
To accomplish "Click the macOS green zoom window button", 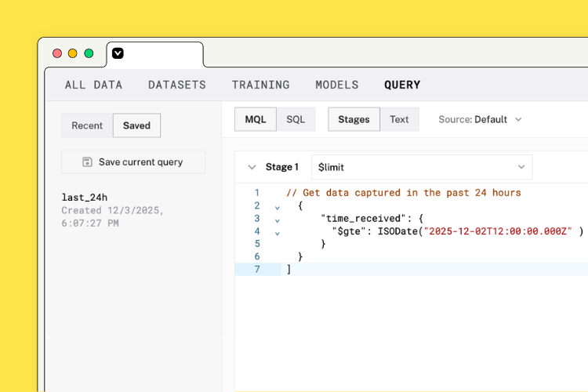I will click(x=89, y=53).
